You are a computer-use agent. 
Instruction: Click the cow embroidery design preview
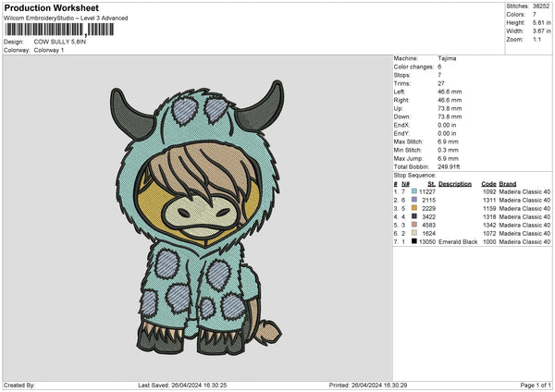coord(196,217)
